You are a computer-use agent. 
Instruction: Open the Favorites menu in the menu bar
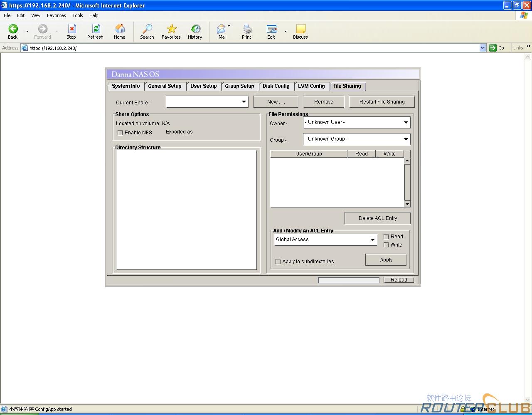pyautogui.click(x=57, y=15)
